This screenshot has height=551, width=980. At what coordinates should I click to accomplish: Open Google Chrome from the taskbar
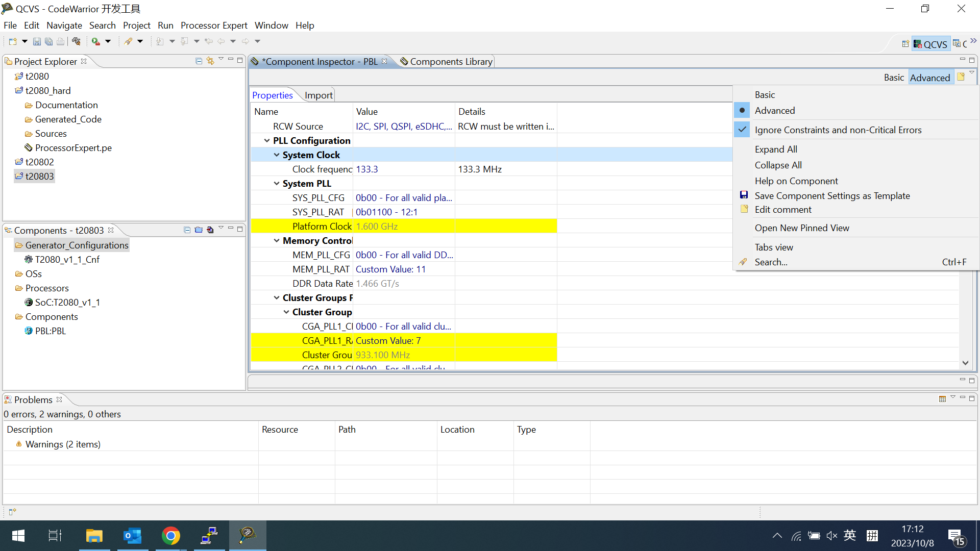click(x=171, y=536)
